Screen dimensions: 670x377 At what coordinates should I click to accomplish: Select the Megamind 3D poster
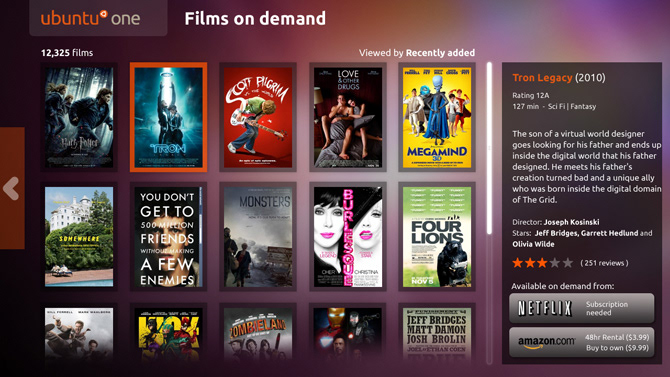click(437, 117)
